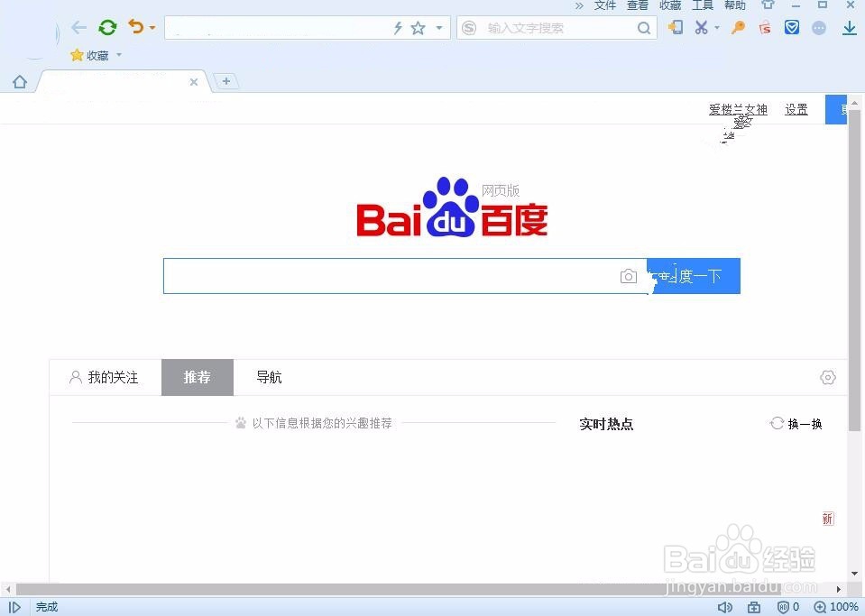This screenshot has width=865, height=616.
Task: Toggle the bookmark star in the address bar
Action: [x=417, y=28]
